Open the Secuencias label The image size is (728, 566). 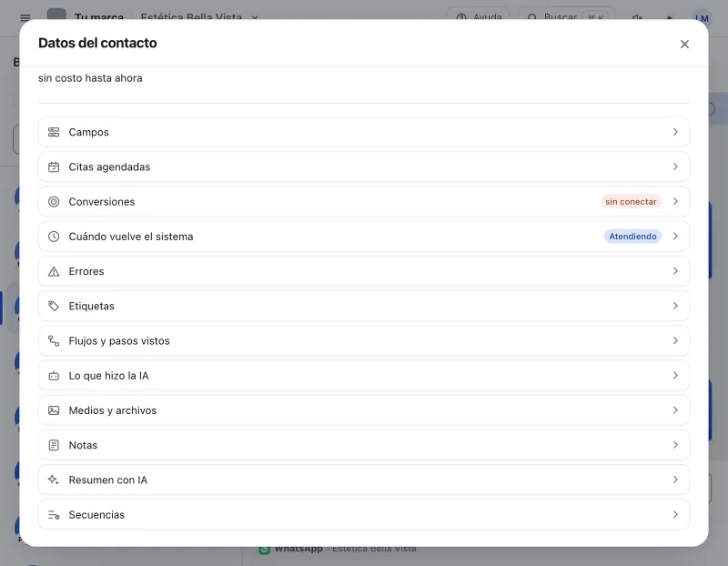(96, 515)
